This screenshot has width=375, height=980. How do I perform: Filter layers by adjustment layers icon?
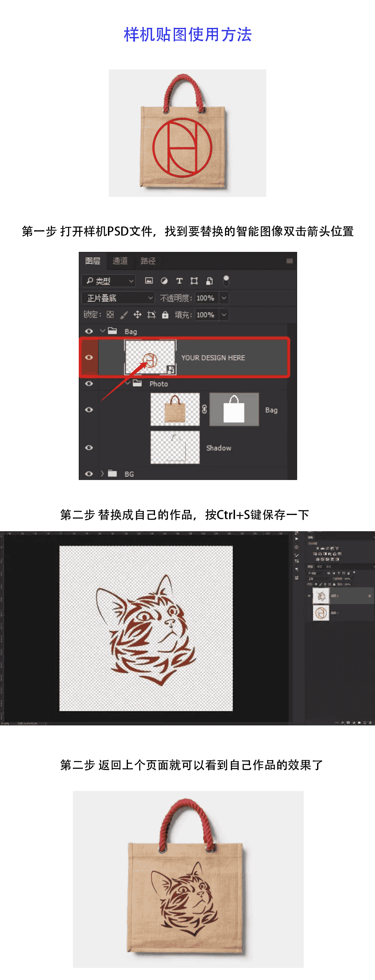164,281
